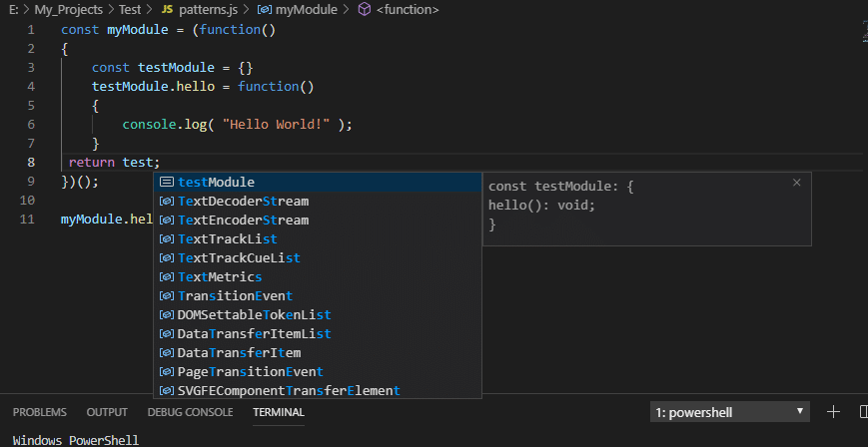Click the myModule variable icon in breadcrumb
The width and height of the screenshot is (868, 447).
tap(265, 9)
